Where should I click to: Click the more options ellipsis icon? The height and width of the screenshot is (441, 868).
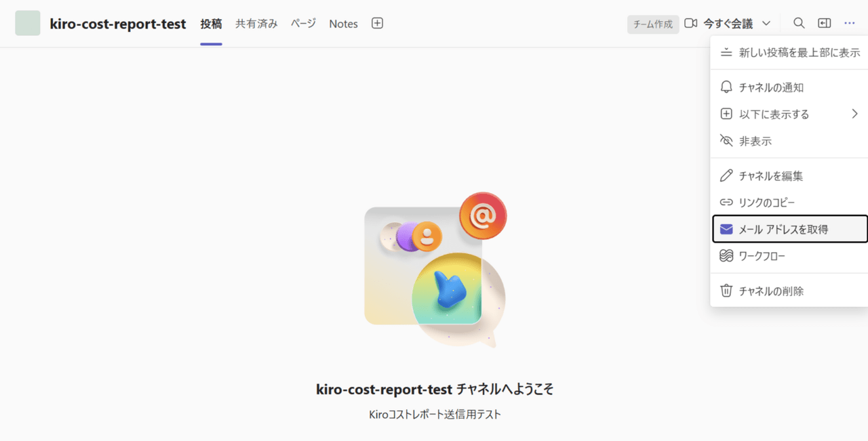[x=850, y=23]
